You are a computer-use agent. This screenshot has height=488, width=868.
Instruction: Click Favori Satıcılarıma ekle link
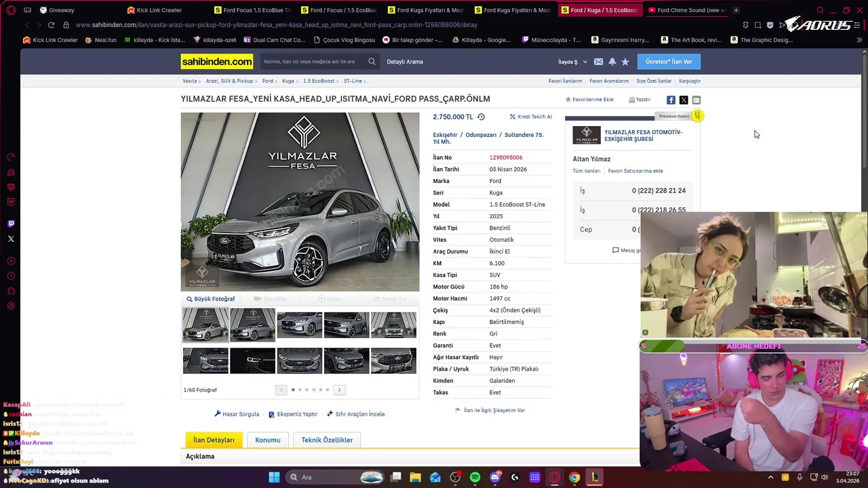[x=635, y=171]
